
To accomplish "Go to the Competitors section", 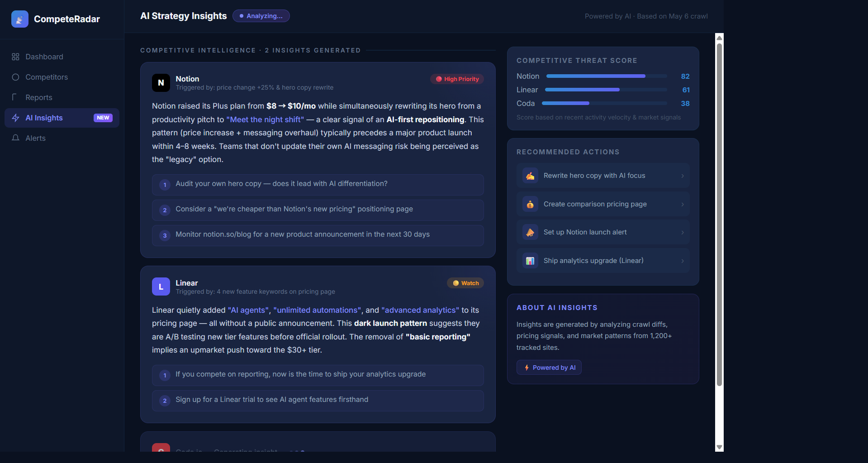I will [62, 77].
